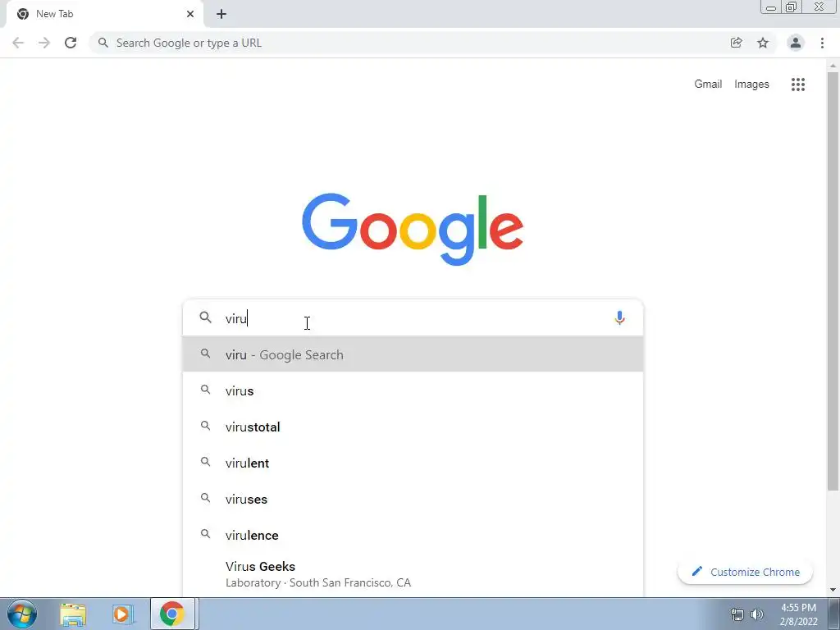Click the volume speaker tray icon
This screenshot has height=630, width=840.
click(757, 614)
